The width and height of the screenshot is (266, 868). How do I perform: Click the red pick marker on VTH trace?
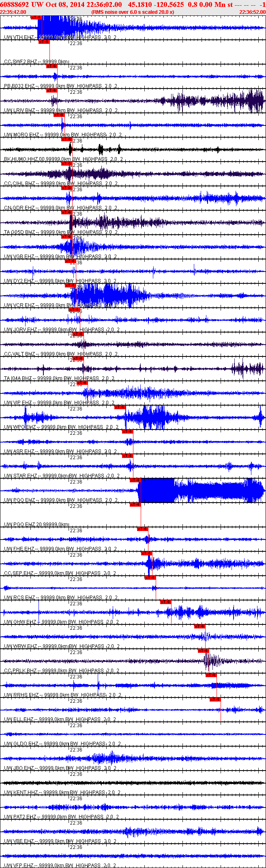[x=36, y=17]
